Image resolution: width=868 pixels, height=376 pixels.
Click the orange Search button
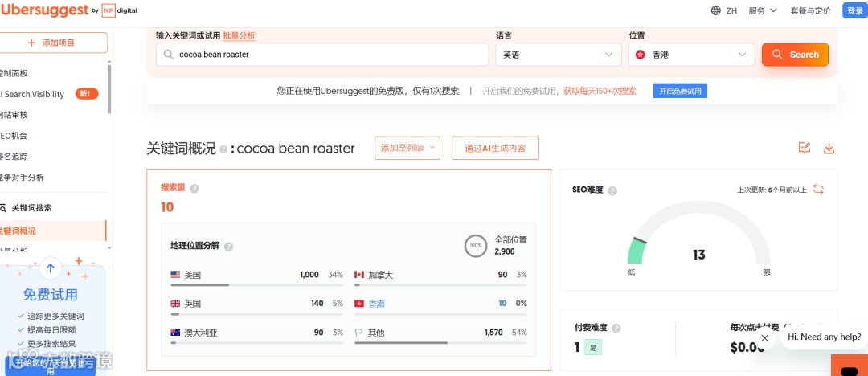[795, 55]
